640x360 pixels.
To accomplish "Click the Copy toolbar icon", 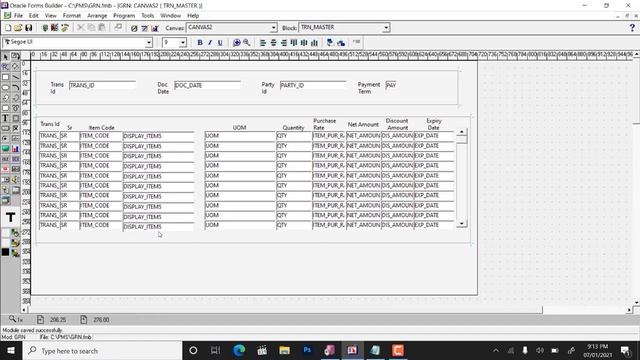I will (x=91, y=28).
